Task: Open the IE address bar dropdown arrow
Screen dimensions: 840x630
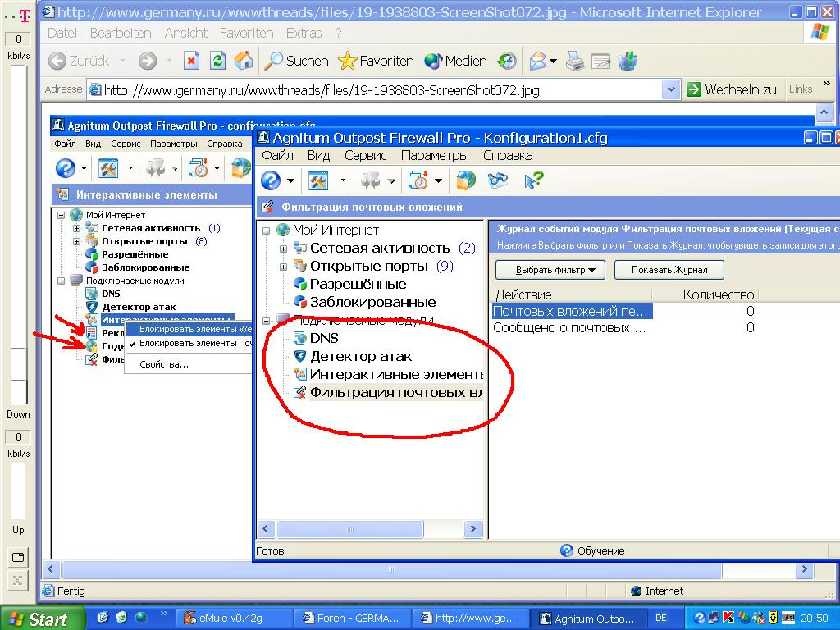Action: pos(671,89)
